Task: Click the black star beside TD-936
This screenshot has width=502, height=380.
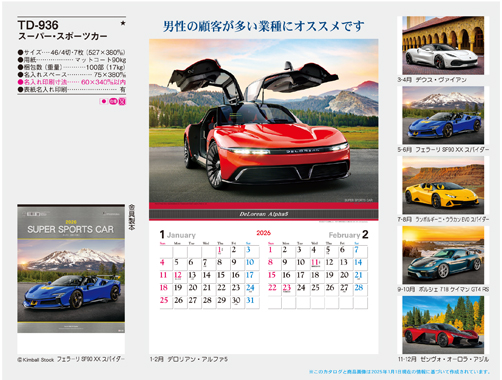Action: coord(123,23)
